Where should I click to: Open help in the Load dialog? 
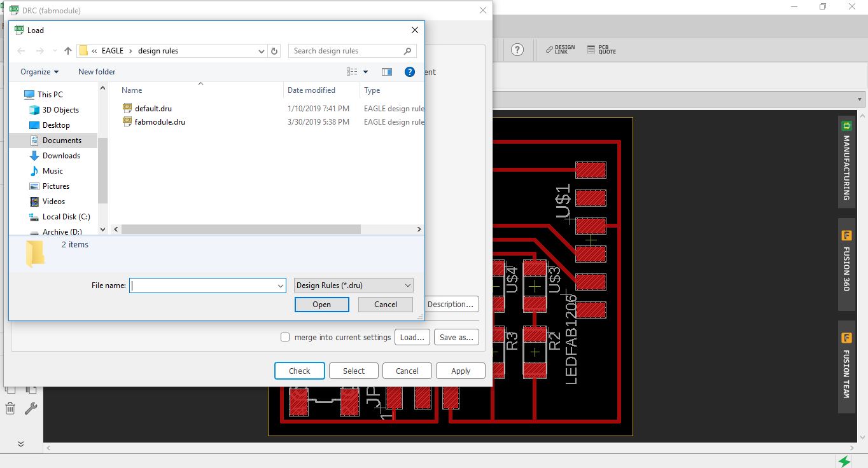(x=410, y=72)
